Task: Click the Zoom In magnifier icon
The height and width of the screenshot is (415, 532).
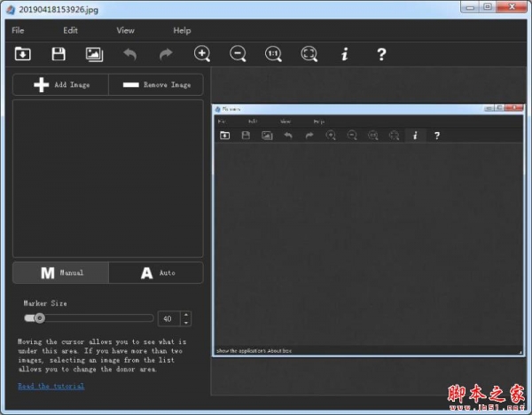Action: 202,54
